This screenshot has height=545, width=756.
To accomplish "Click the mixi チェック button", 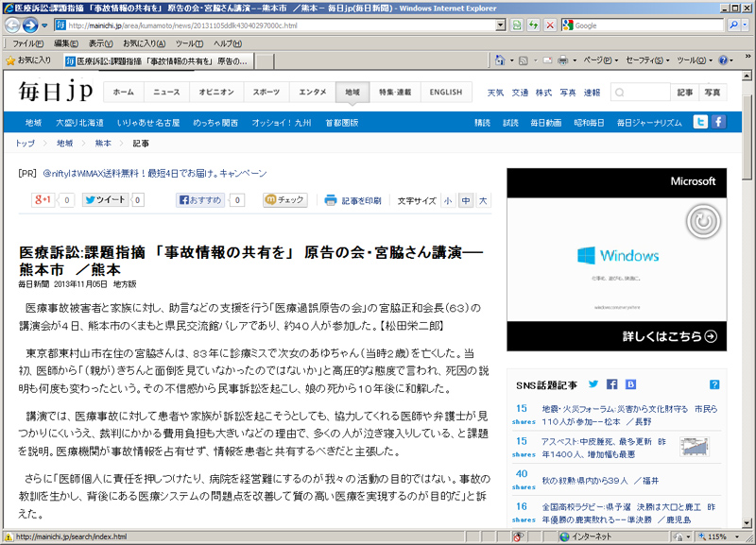I will (x=285, y=199).
